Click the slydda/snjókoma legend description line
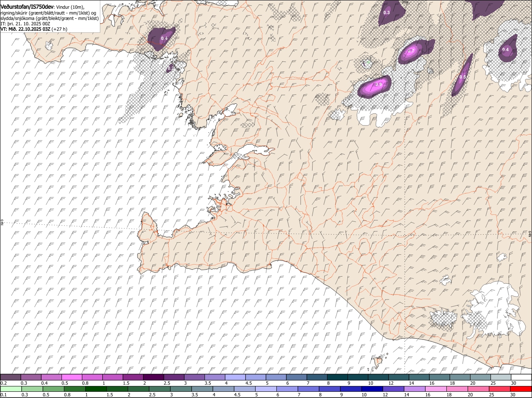This screenshot has height=398, width=532. 49,18
